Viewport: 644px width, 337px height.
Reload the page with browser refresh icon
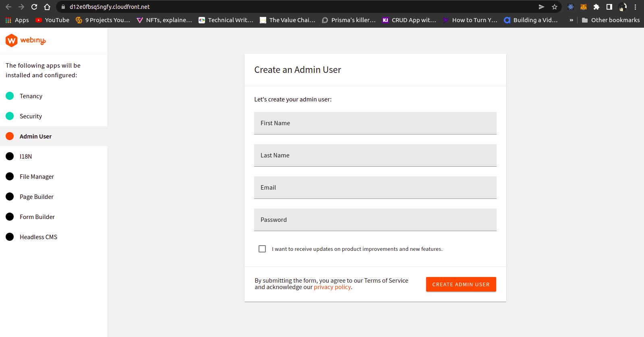[x=34, y=7]
